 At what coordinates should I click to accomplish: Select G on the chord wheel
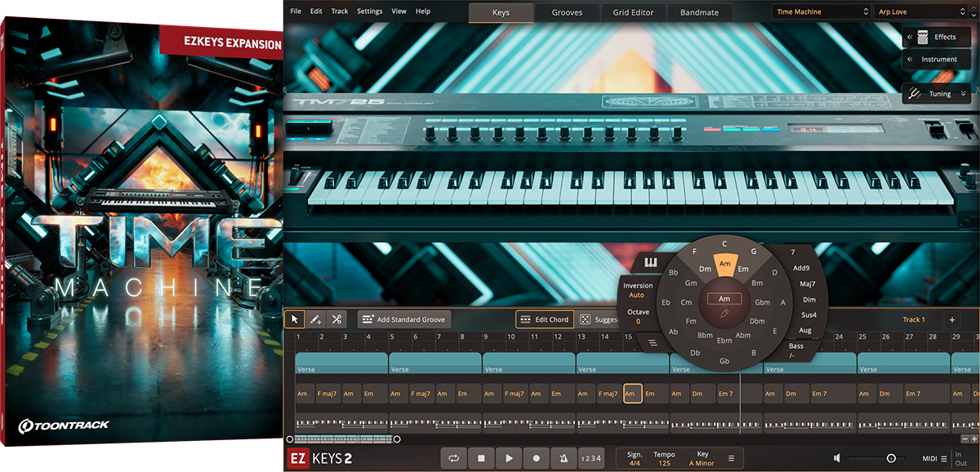coord(753,252)
